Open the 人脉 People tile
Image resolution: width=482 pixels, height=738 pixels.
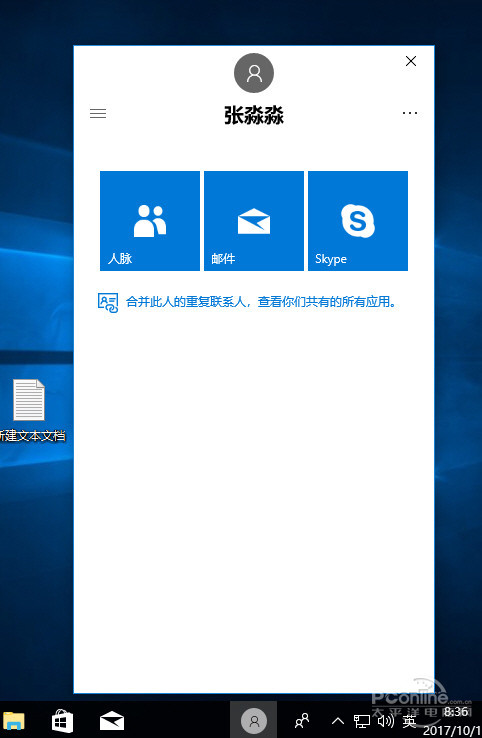pos(150,221)
